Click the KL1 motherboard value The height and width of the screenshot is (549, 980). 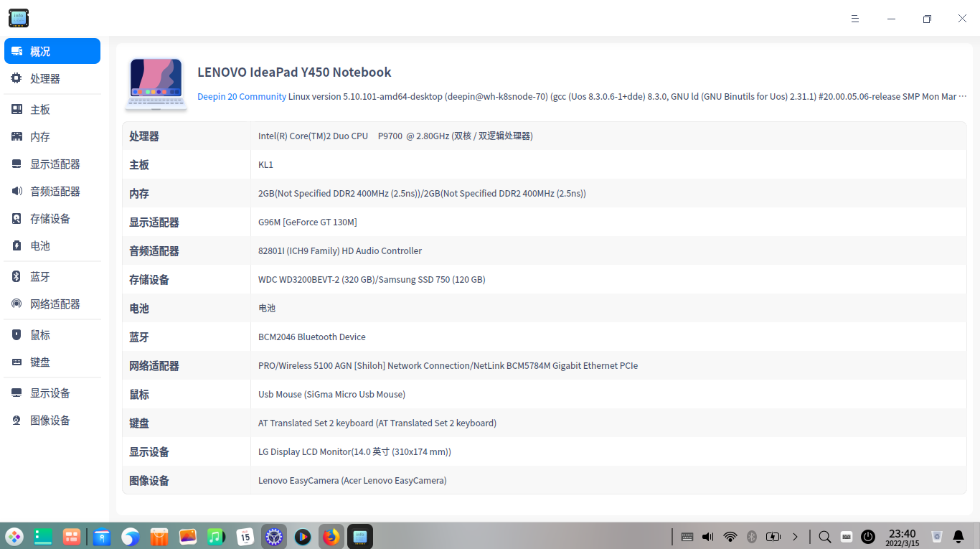tap(265, 164)
